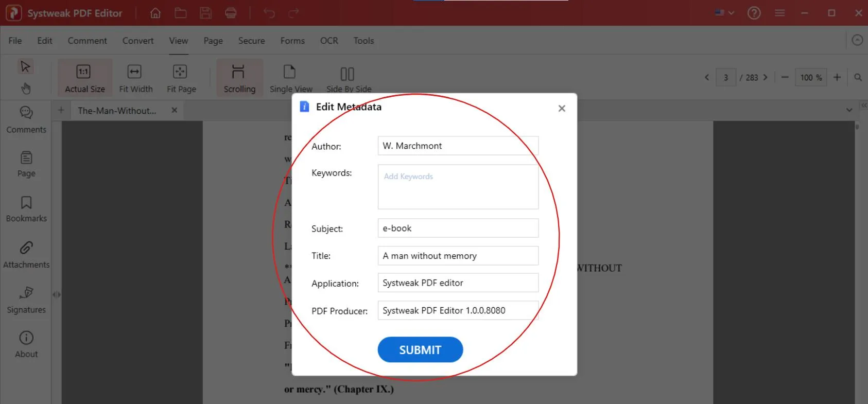Open the hamburger menu in title bar
The width and height of the screenshot is (868, 404).
tap(779, 13)
